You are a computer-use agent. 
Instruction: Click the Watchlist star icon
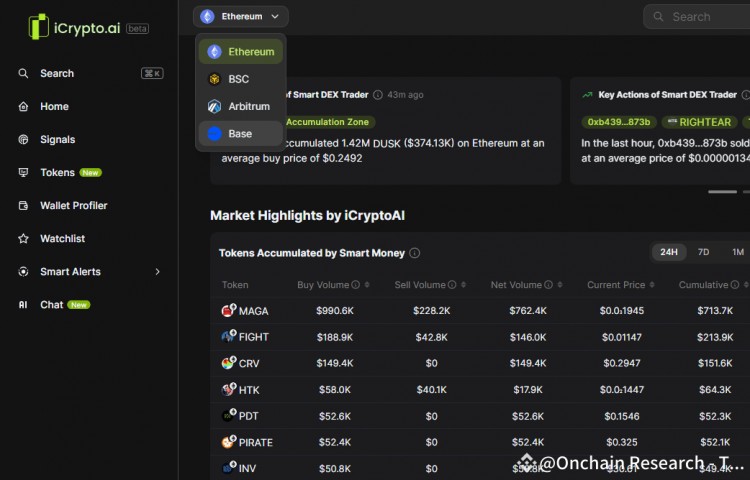23,239
